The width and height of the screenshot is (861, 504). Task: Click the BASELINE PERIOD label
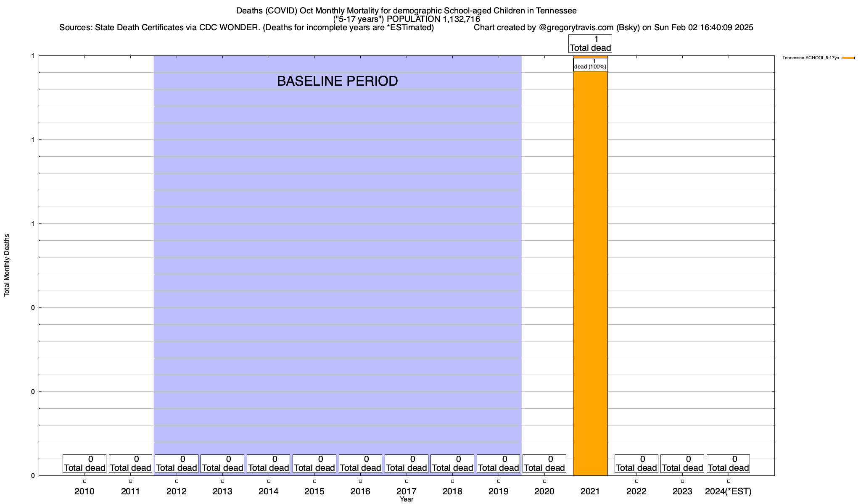(337, 81)
